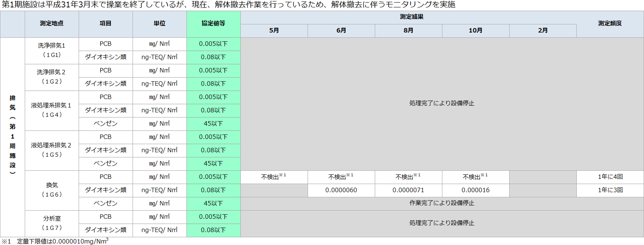The width and height of the screenshot is (644, 245).
Task: Select the green 協定値等 header cell
Action: click(x=213, y=24)
